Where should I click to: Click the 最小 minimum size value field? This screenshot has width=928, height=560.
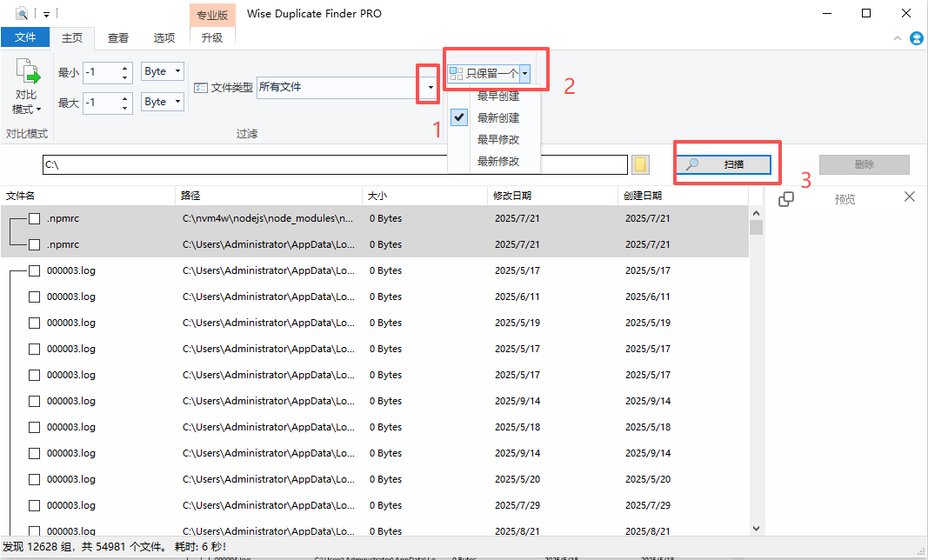[101, 72]
